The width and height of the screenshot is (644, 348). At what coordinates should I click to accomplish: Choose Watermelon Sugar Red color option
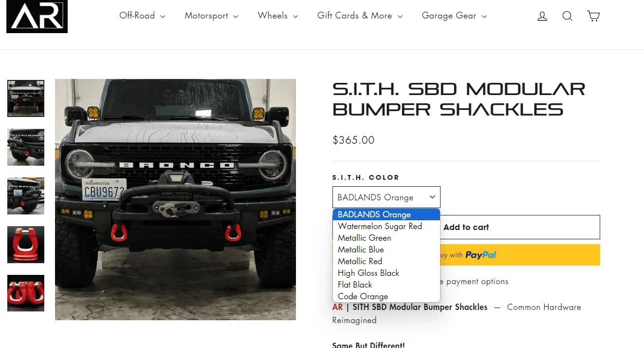pos(386,226)
